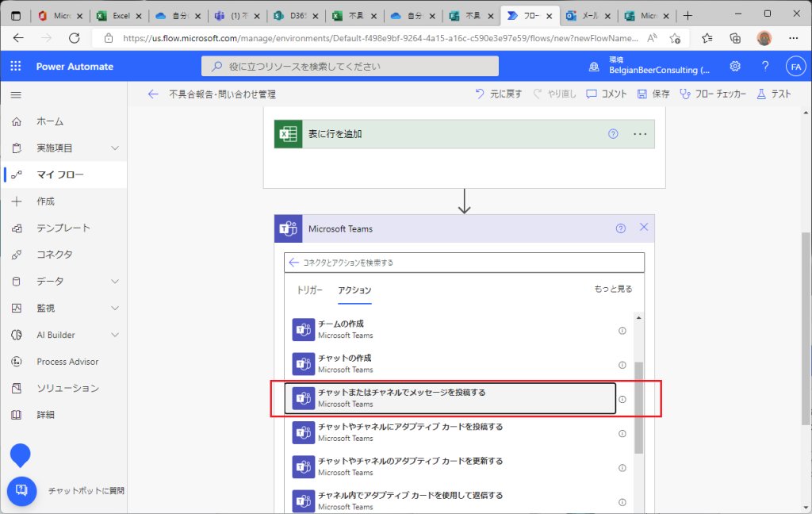Click the back arrow beside the flow name

153,94
